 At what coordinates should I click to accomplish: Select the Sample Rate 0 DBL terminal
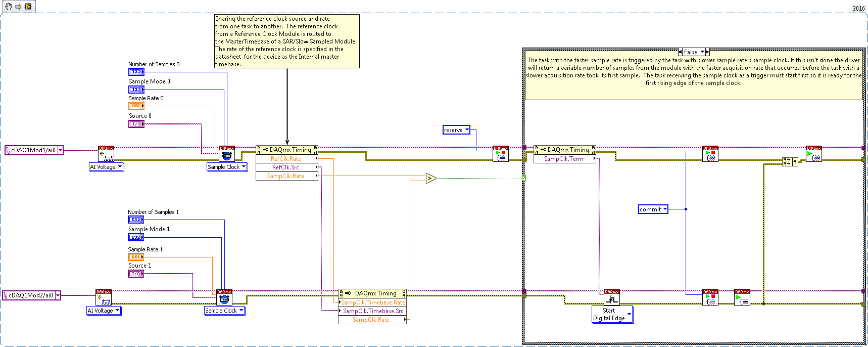(136, 106)
